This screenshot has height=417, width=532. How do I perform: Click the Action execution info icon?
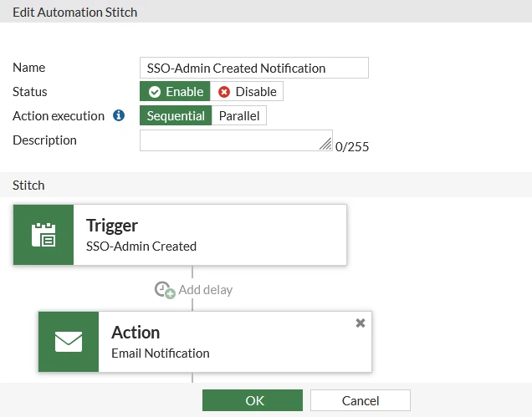[119, 115]
